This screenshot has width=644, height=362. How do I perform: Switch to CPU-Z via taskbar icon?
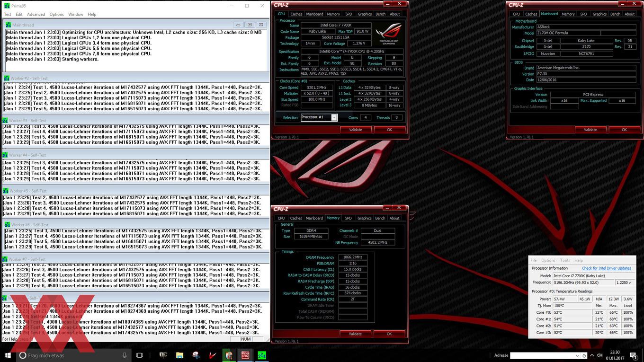pos(245,355)
